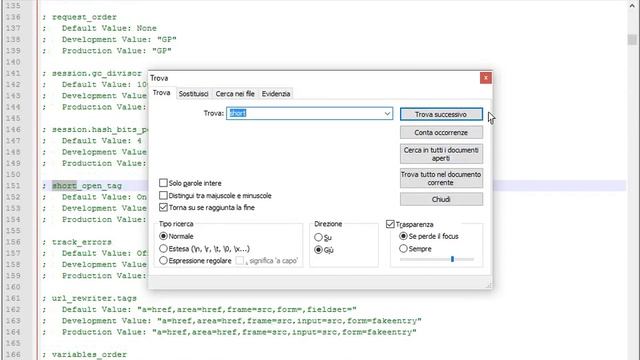Click 'Development Value: "GP"' on line 138
Screen dimensions: 640x360
pyautogui.click(x=119, y=40)
